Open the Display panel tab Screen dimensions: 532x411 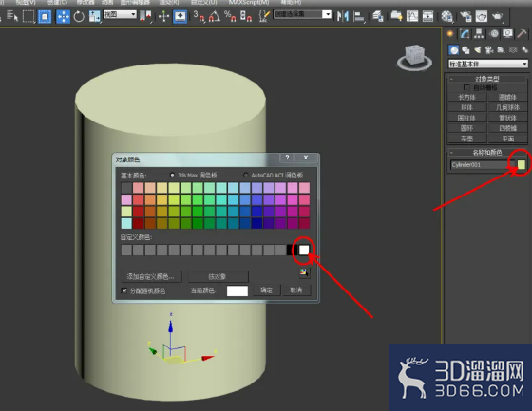pos(508,33)
